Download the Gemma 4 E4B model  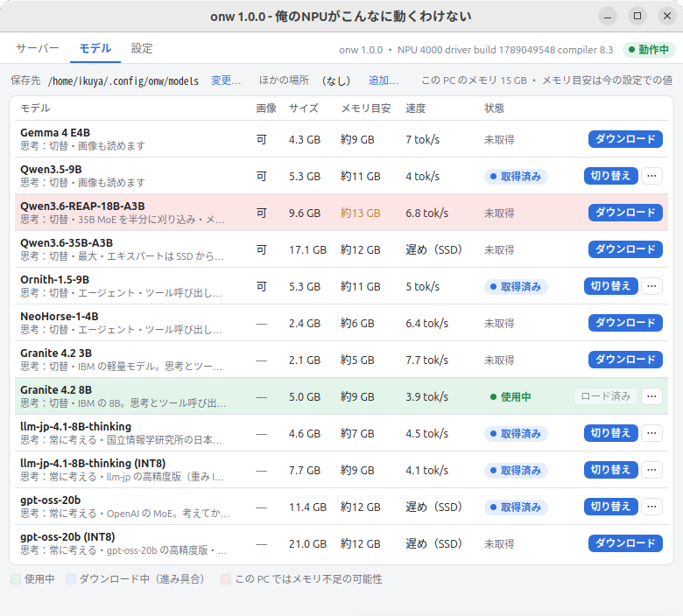coord(625,139)
